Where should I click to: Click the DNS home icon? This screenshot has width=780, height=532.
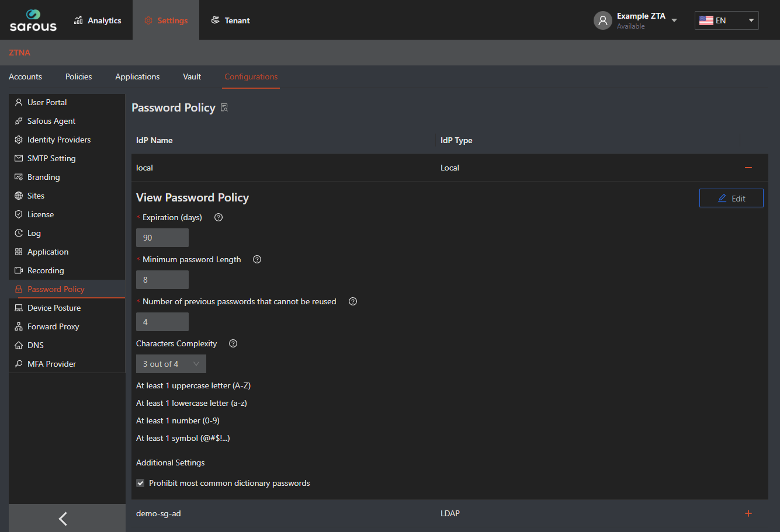coord(19,345)
